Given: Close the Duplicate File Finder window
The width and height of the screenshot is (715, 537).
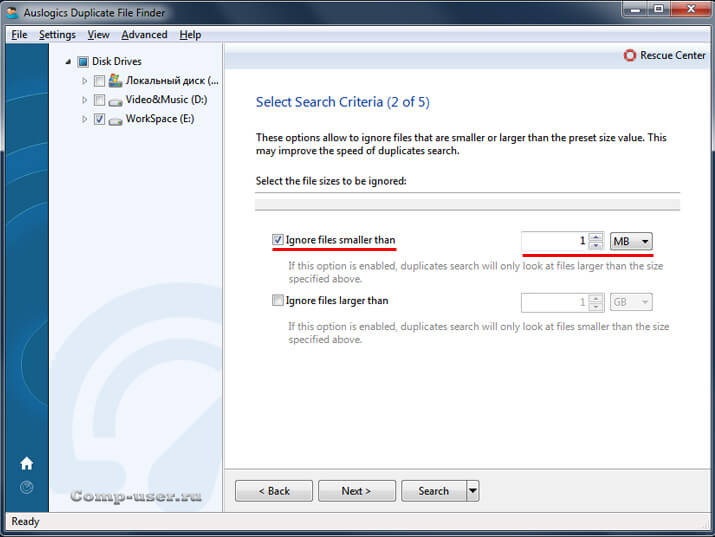Looking at the screenshot, I should click(690, 9).
